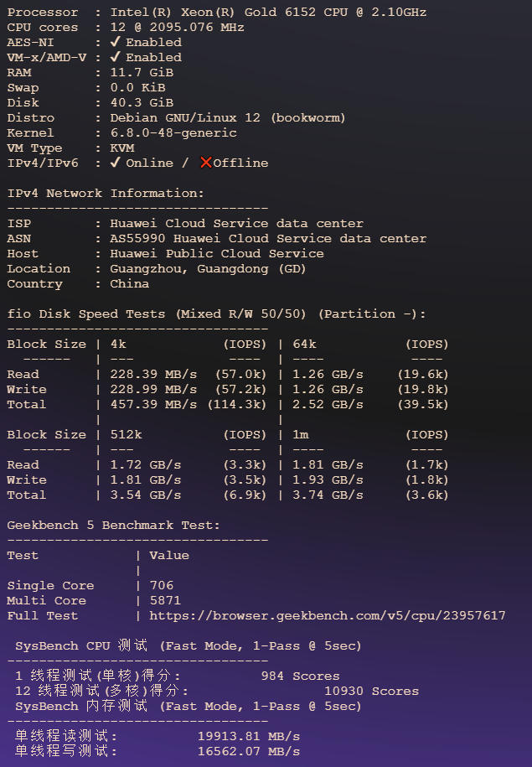Image resolution: width=532 pixels, height=767 pixels.
Task: Select the 64k total speed 2.52 GB/s
Action: [x=328, y=404]
